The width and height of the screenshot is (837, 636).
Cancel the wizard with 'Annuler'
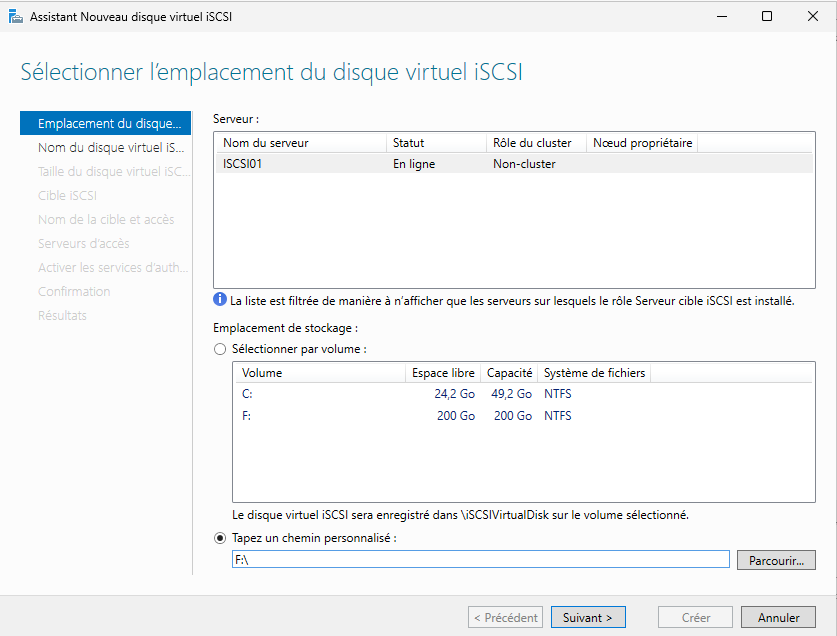778,617
